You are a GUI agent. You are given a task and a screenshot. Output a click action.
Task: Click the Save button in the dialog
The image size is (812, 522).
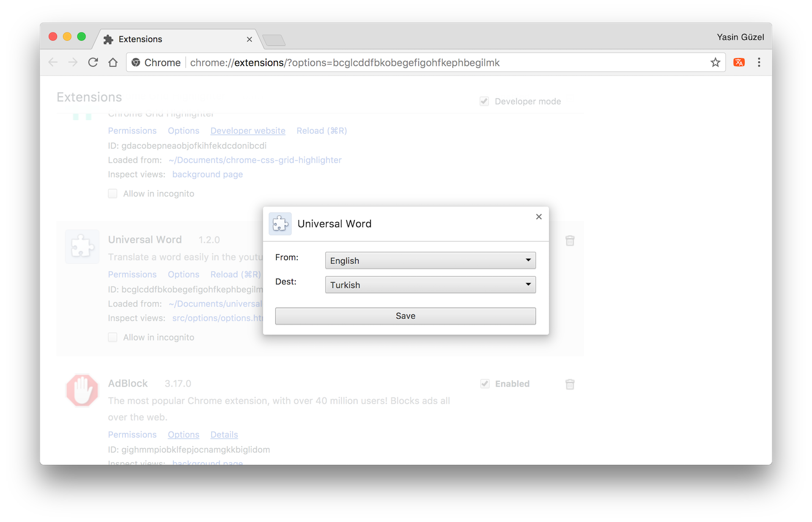(405, 316)
